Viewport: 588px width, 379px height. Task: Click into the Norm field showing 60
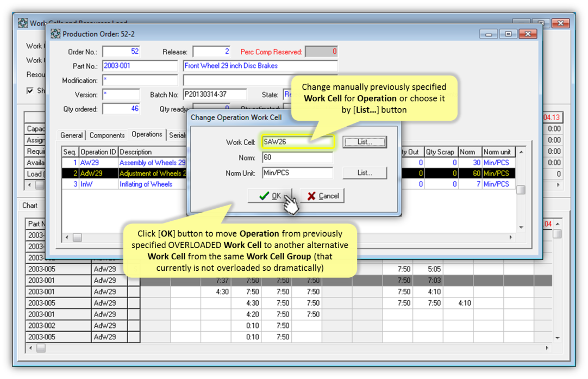coord(297,158)
